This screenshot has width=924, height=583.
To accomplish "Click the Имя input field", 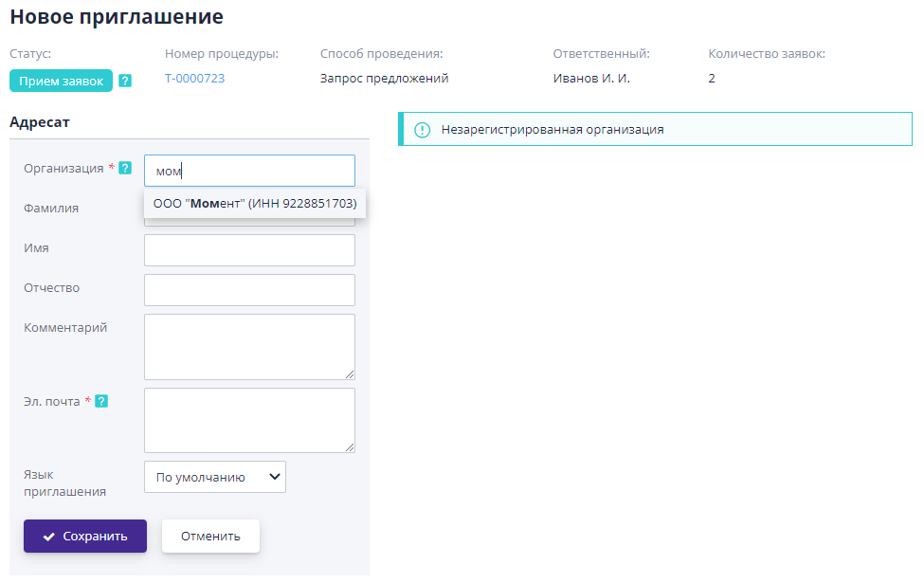I will click(x=249, y=249).
